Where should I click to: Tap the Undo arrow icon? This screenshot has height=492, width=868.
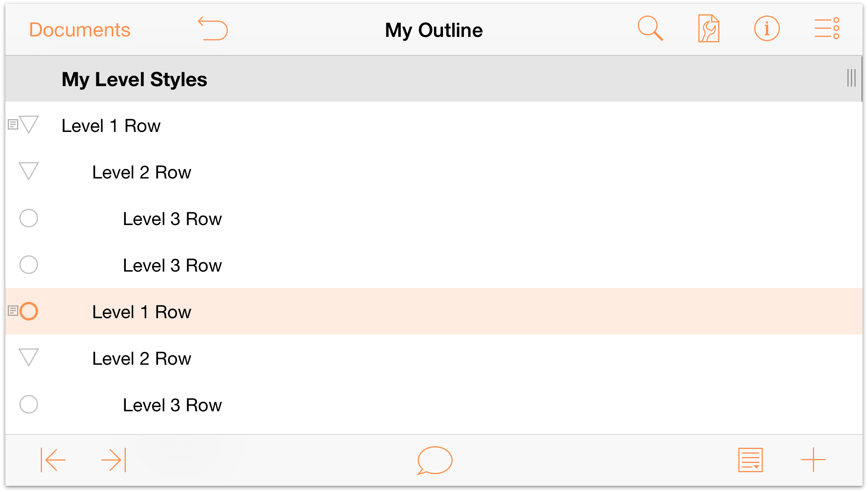coord(213,28)
